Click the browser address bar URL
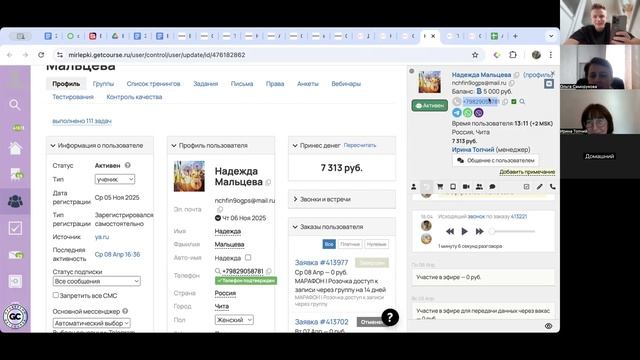Image resolution: width=640 pixels, height=360 pixels. tap(157, 55)
